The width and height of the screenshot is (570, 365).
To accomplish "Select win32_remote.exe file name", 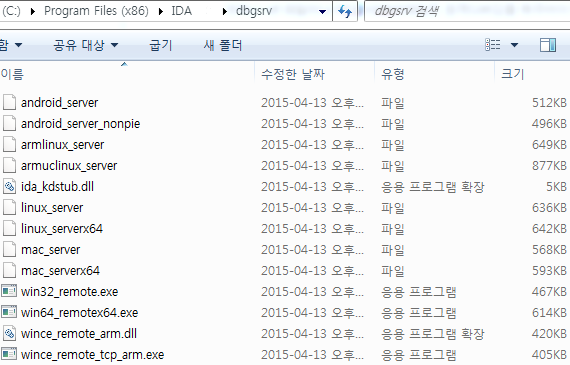I will click(69, 292).
